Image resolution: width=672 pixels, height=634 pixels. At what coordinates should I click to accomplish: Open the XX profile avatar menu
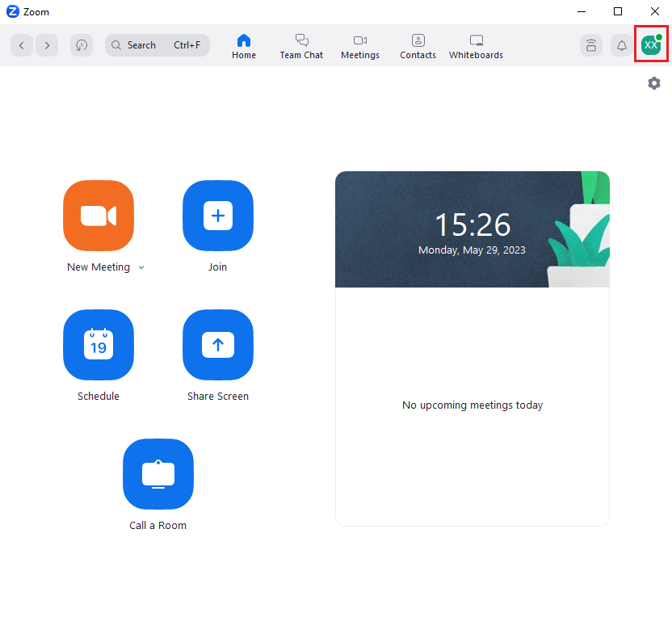click(652, 44)
